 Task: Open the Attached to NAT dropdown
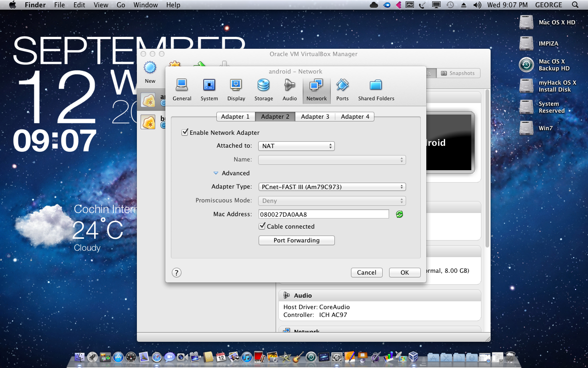click(x=296, y=146)
